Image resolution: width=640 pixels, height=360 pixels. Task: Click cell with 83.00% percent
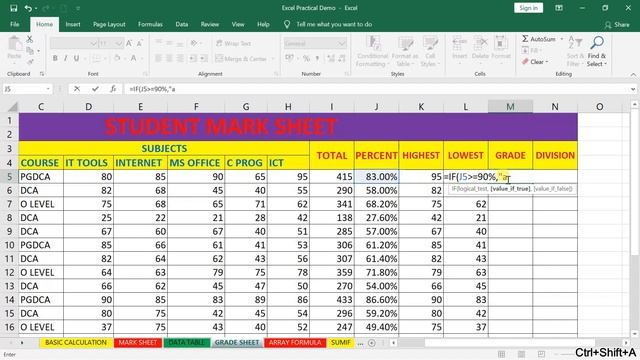tap(376, 177)
